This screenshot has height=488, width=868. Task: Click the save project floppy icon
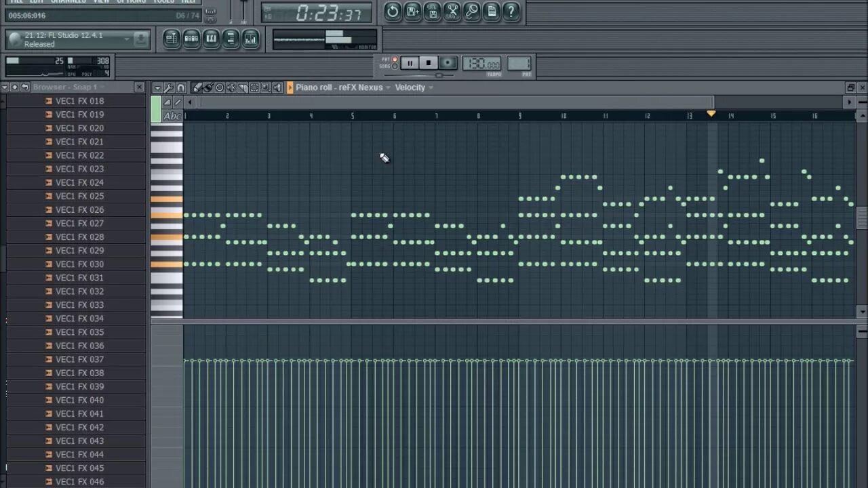click(x=432, y=11)
